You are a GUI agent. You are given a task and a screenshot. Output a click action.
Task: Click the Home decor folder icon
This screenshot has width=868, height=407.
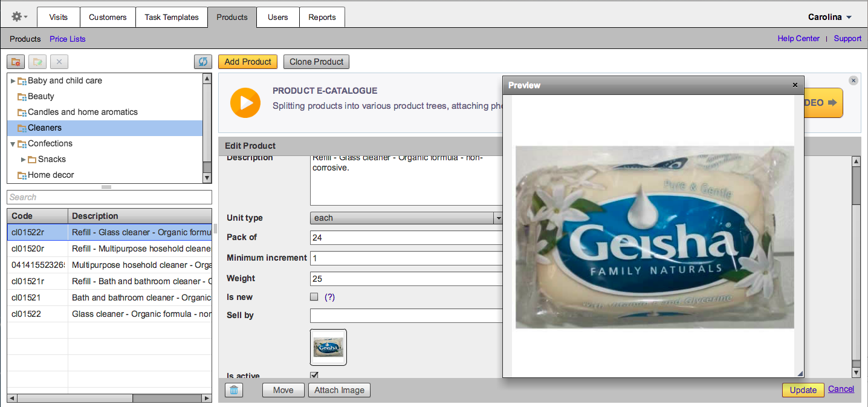(x=22, y=175)
